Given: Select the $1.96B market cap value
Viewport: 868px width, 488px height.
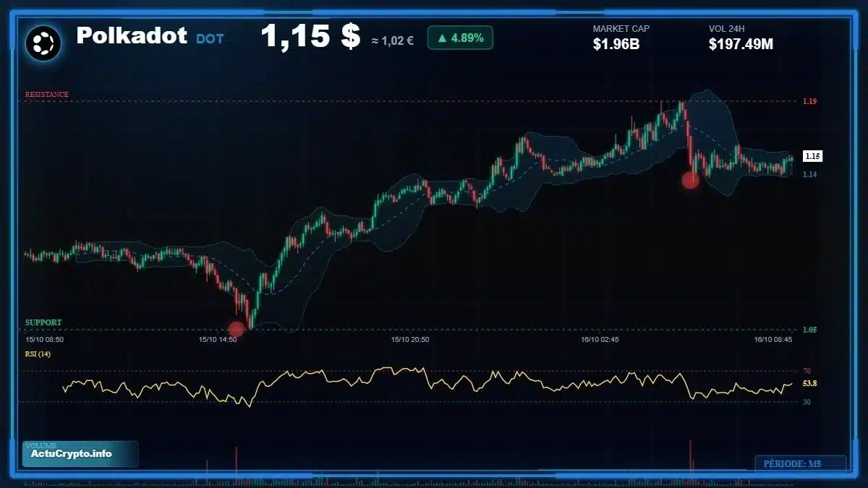Looking at the screenshot, I should pos(616,44).
